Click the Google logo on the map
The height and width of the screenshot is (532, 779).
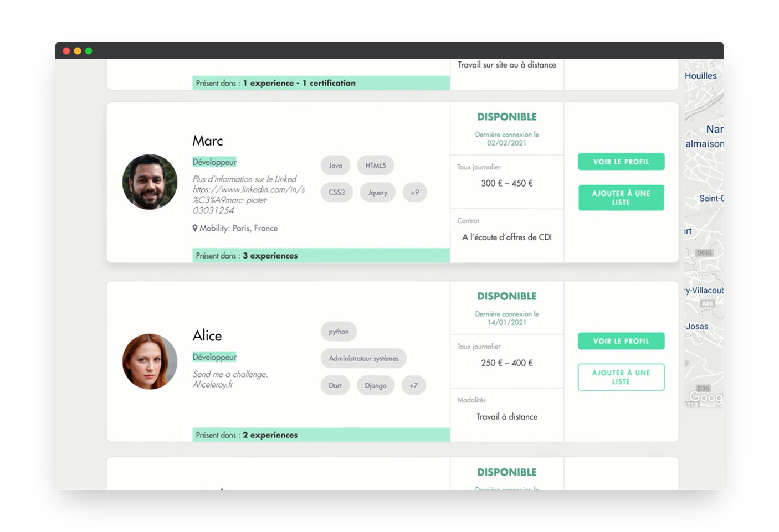(706, 397)
